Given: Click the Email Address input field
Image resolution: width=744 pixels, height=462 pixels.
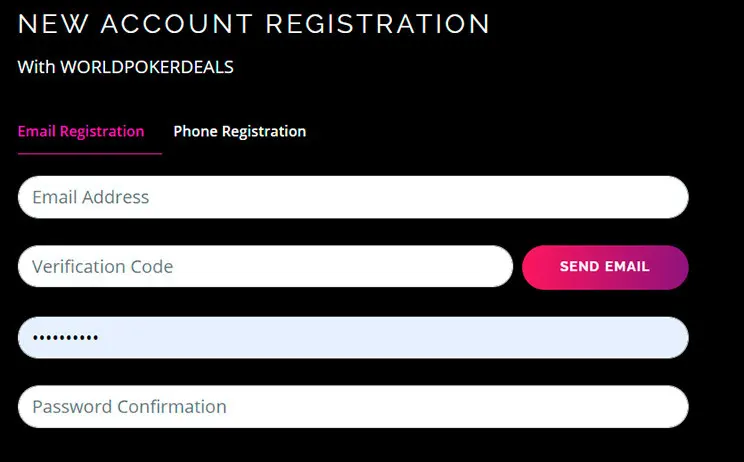Looking at the screenshot, I should tap(352, 197).
